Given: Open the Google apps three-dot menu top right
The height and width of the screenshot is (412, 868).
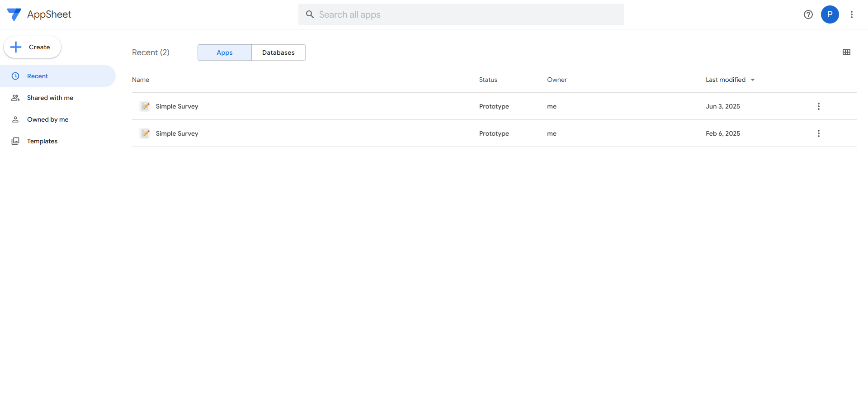Looking at the screenshot, I should pos(852,14).
